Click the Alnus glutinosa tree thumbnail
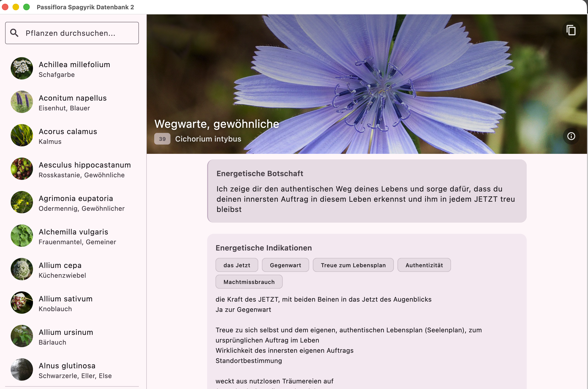 tap(22, 369)
